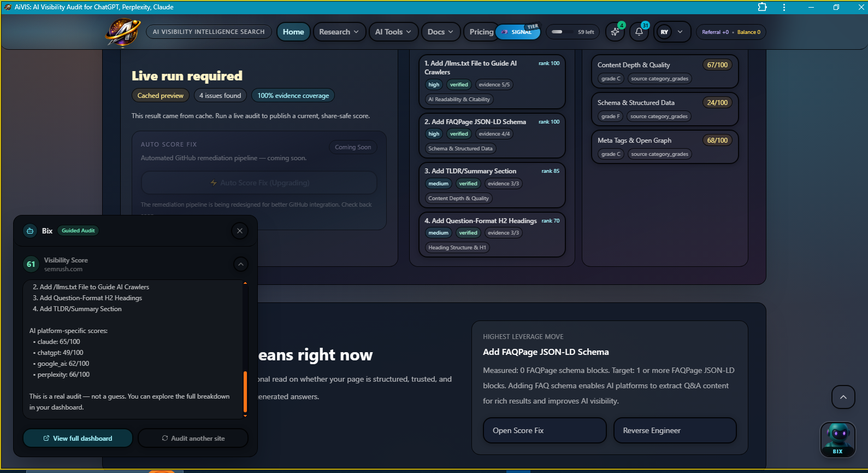
Task: Click the Bix robot icon in panel header
Action: pyautogui.click(x=30, y=231)
